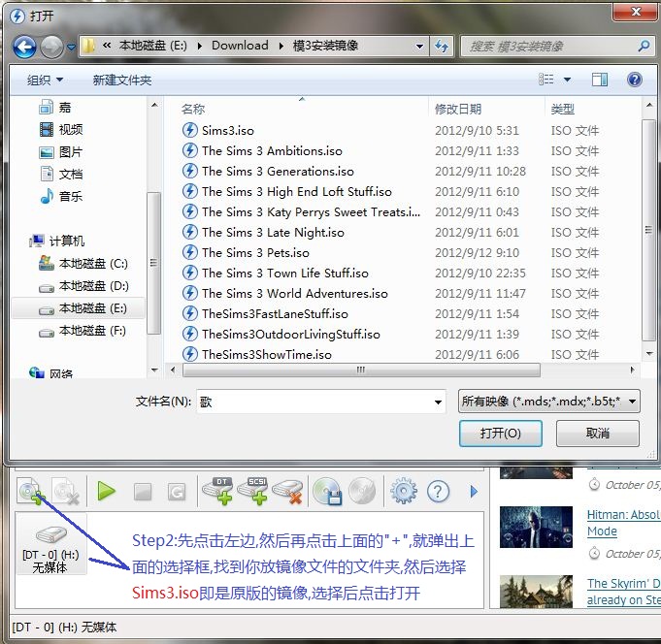Click the change view icon
This screenshot has height=644, width=661.
click(546, 80)
